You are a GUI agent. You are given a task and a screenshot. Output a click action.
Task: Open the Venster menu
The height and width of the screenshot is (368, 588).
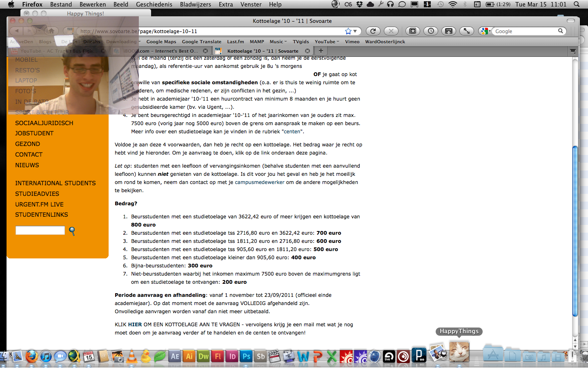[251, 4]
